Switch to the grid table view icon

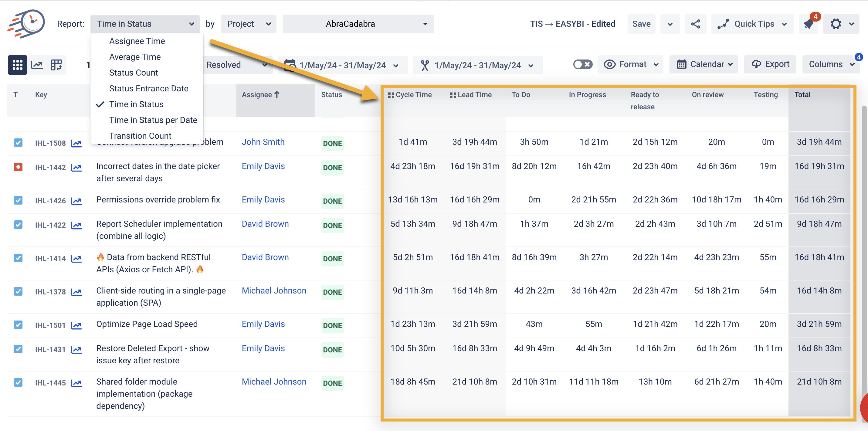click(x=17, y=65)
